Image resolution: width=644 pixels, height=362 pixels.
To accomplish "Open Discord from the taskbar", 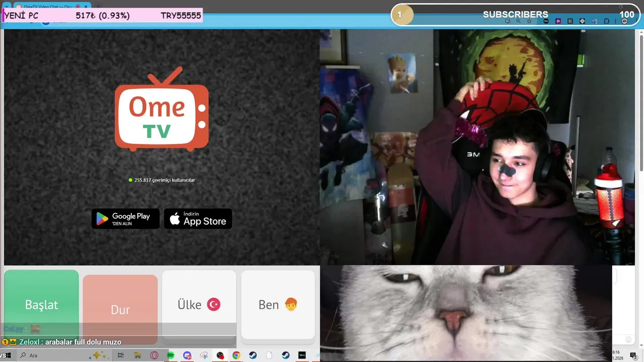I will [x=187, y=355].
